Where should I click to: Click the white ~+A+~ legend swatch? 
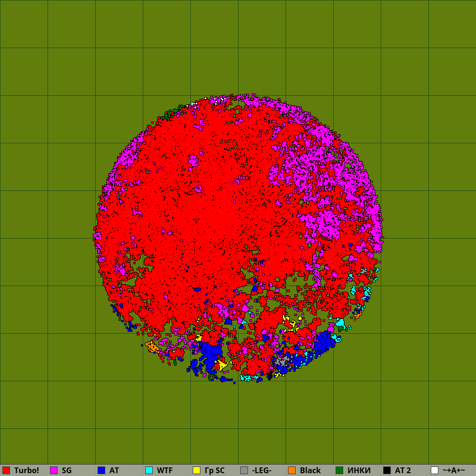435,470
